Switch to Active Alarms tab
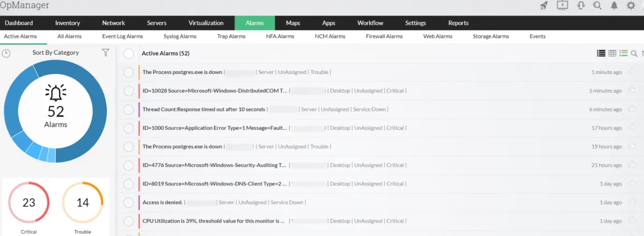This screenshot has width=644, height=236. click(x=21, y=36)
